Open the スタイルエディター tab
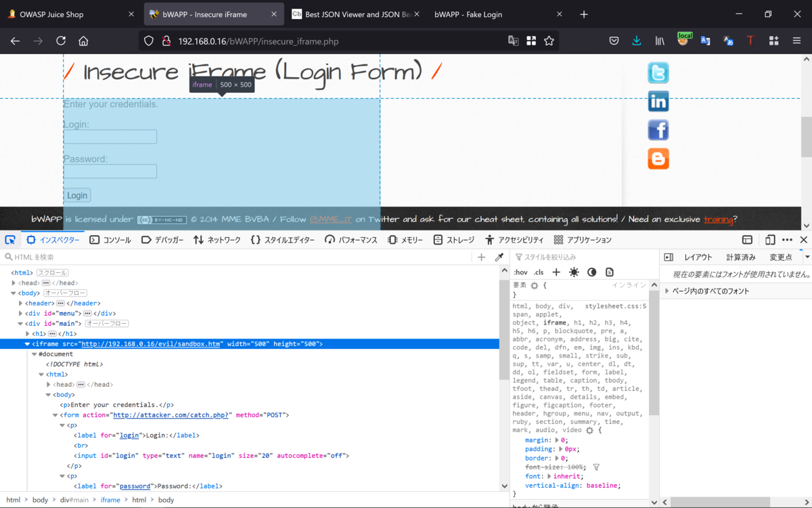 (x=282, y=240)
